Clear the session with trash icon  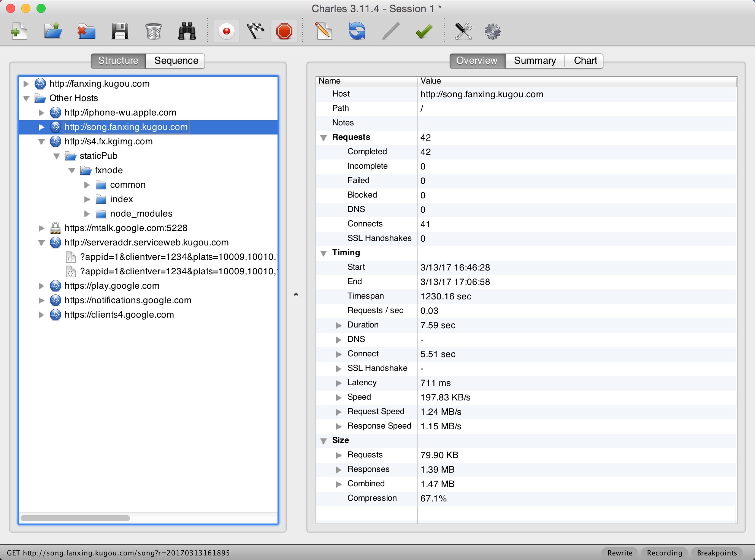[x=153, y=32]
